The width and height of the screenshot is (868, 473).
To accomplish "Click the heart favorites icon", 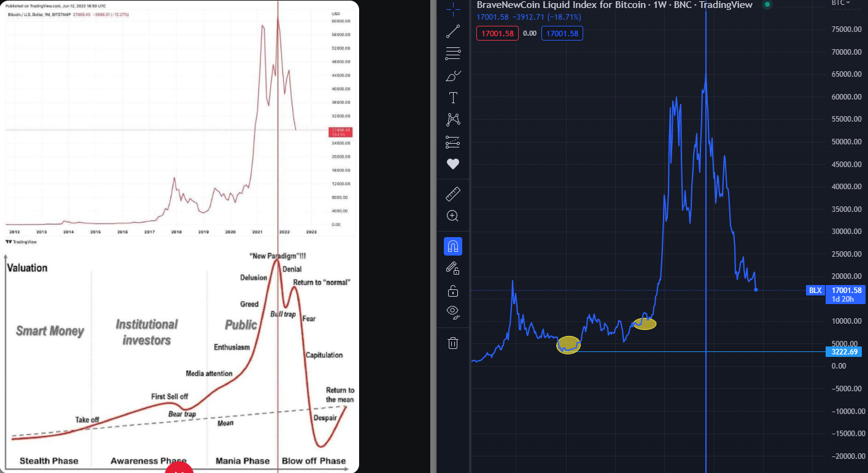I will tap(453, 164).
